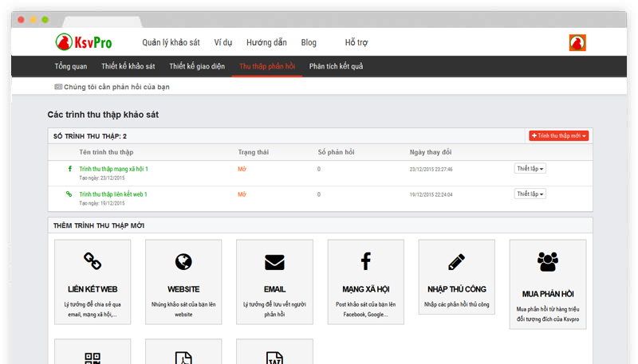The height and width of the screenshot is (364, 638).
Task: Click the NHẬP THỦ CÔNG card title
Action: [456, 289]
